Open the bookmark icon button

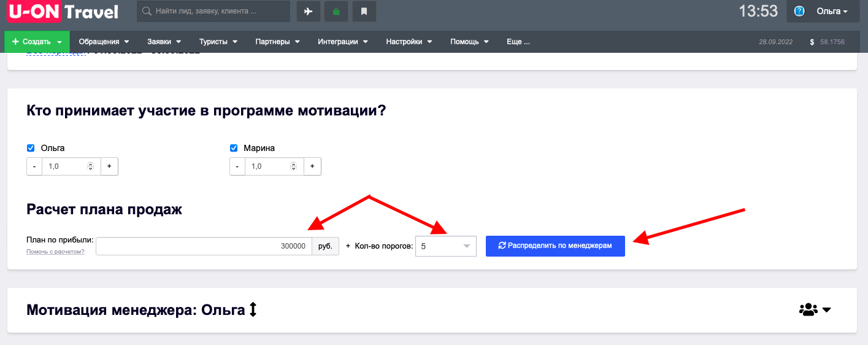pyautogui.click(x=364, y=11)
